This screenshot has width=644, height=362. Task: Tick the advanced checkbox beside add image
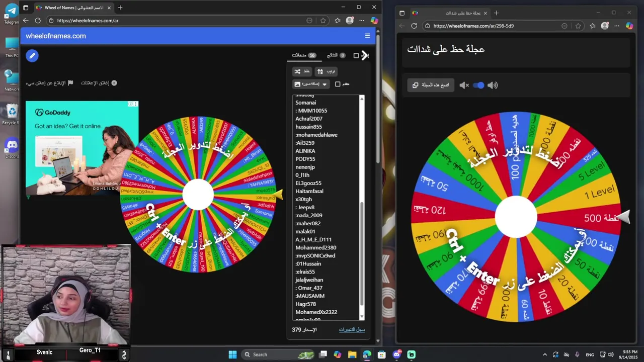(x=338, y=84)
